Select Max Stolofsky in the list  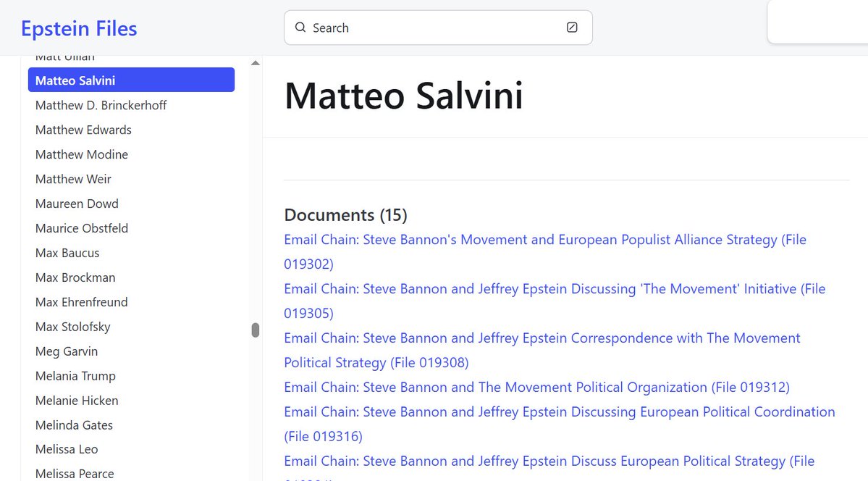[72, 327]
